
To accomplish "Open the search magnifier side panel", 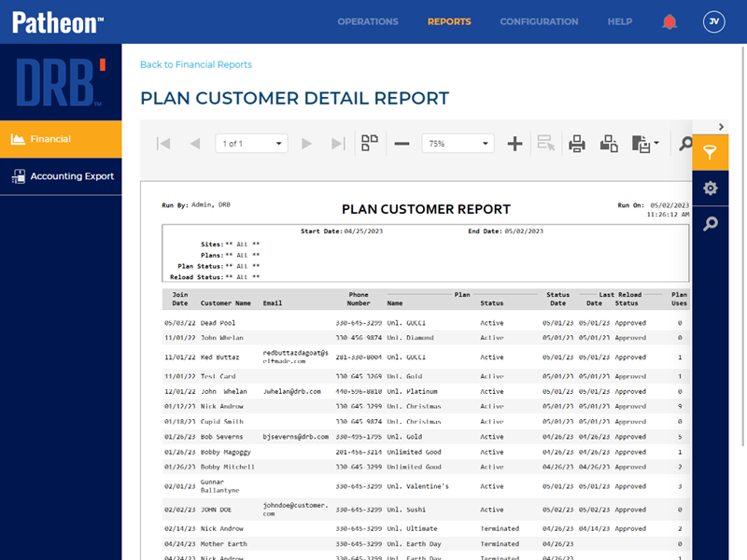I will point(711,224).
